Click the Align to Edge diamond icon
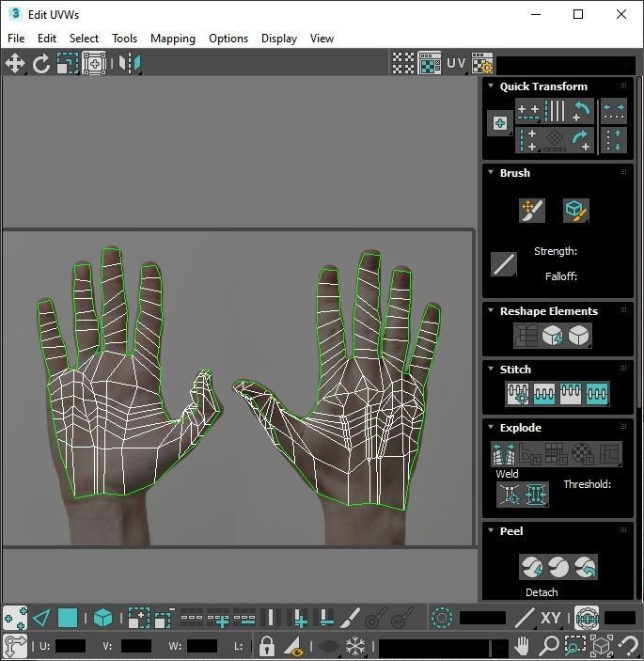Screen dimensions: 644x661 coord(555,140)
